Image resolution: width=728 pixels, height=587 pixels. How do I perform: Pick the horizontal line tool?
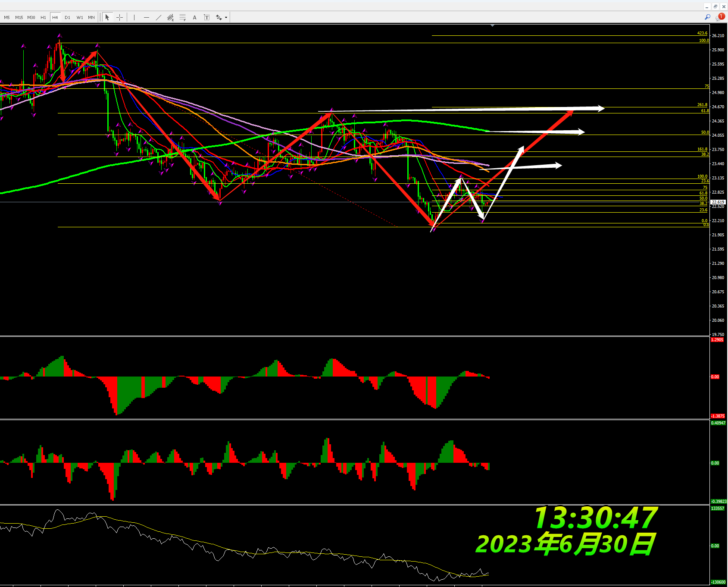[x=147, y=17]
